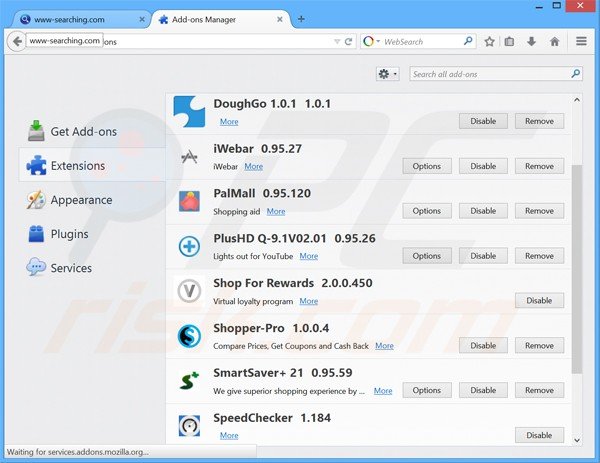
Task: Click the add-ons search magnifier icon
Action: click(x=575, y=73)
